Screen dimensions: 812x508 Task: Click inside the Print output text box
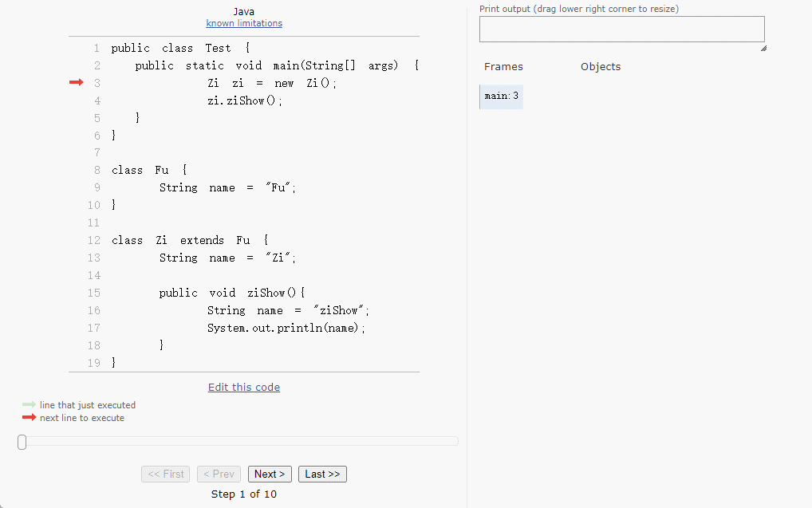click(x=621, y=30)
